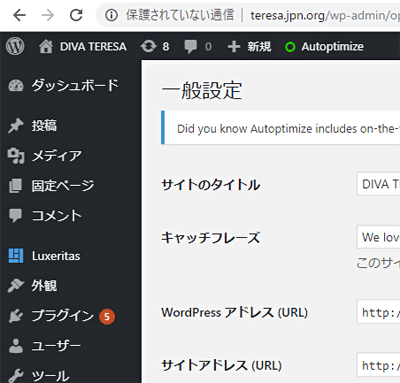Viewport: 400px width, 383px height.
Task: Click the サイトアドレス (URL) label
Action: click(x=221, y=365)
